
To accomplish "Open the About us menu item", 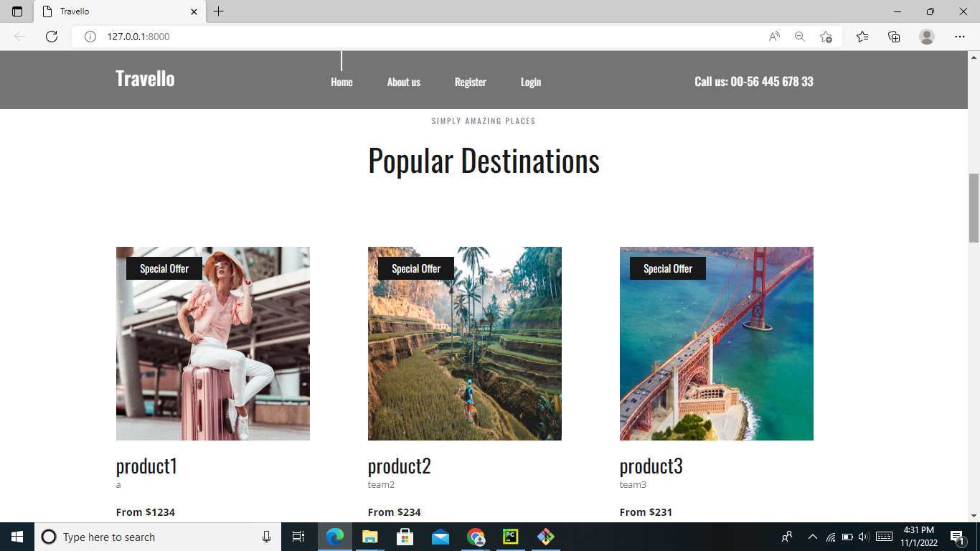I will click(403, 82).
